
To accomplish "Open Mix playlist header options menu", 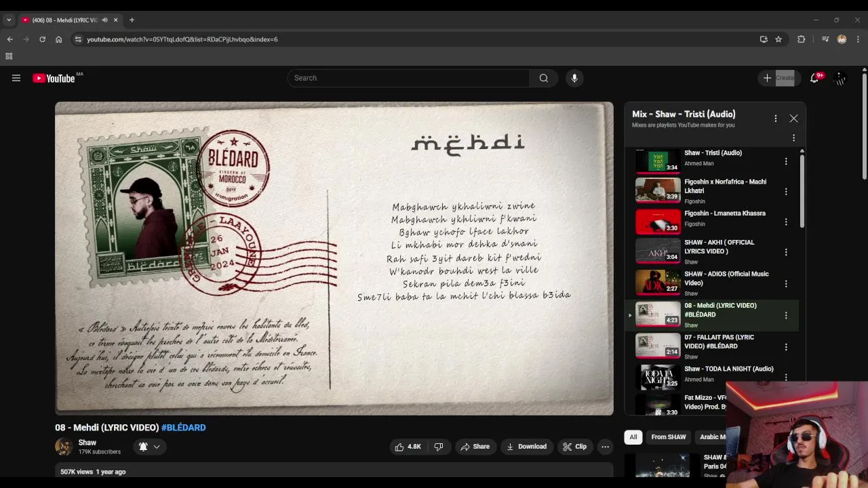I will pyautogui.click(x=776, y=119).
